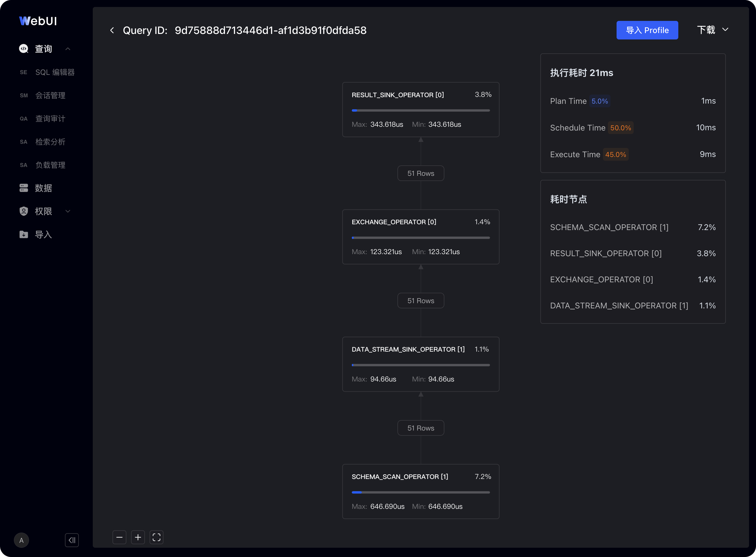Screen dimensions: 756x557
Task: Click the Query ID value text
Action: [270, 30]
